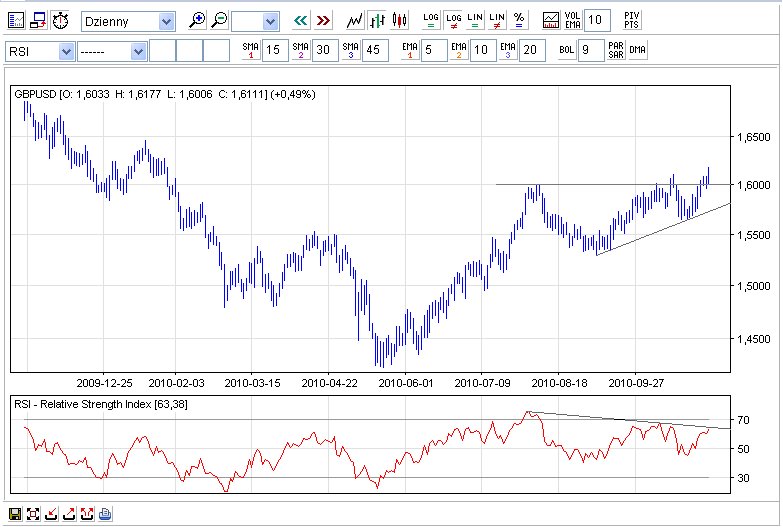Open the Dzienny interval dropdown

(x=166, y=21)
